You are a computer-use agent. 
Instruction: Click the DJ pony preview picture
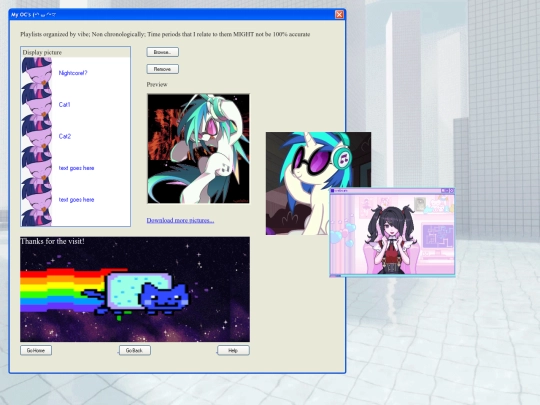(198, 148)
